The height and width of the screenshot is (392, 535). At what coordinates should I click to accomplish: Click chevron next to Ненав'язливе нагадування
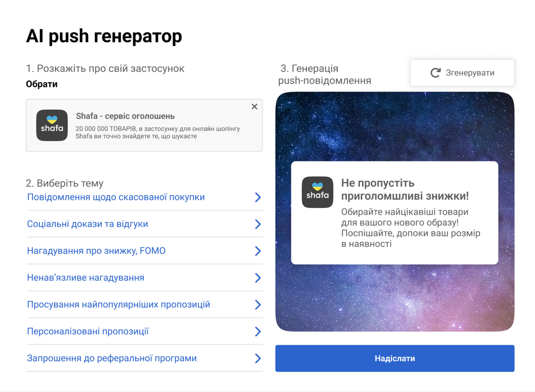coord(258,278)
